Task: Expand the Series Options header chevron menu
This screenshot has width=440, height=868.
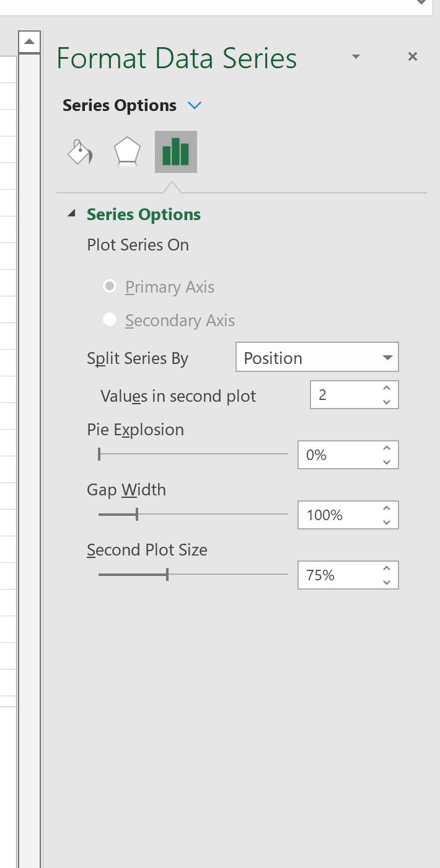Action: (x=195, y=105)
